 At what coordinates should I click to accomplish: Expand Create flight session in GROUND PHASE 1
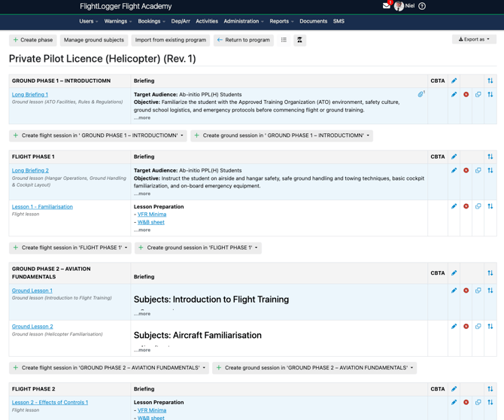tap(98, 135)
